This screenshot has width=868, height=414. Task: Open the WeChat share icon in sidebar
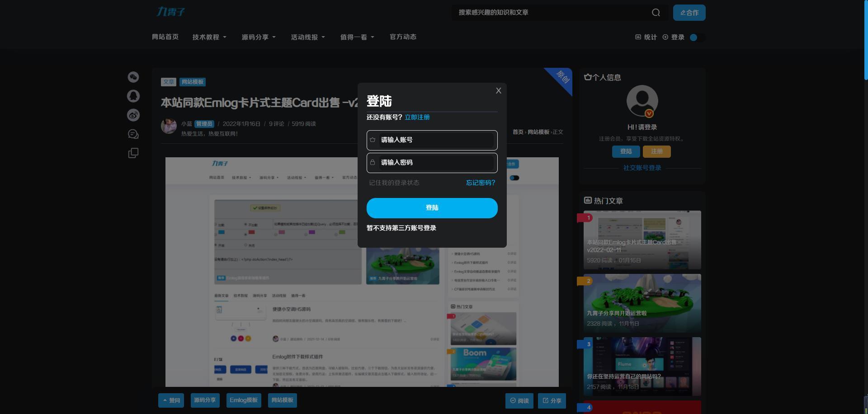coord(133,77)
